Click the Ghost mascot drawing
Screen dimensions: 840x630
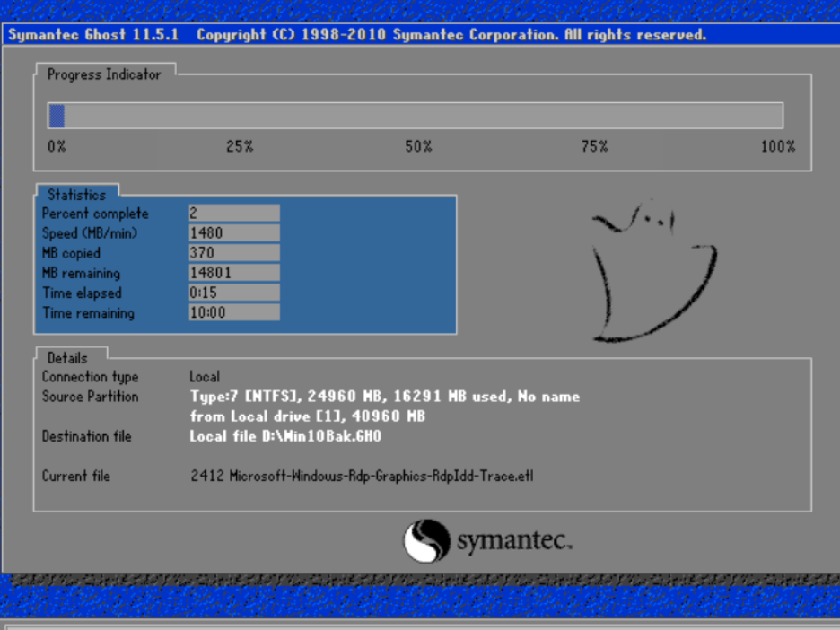point(653,272)
